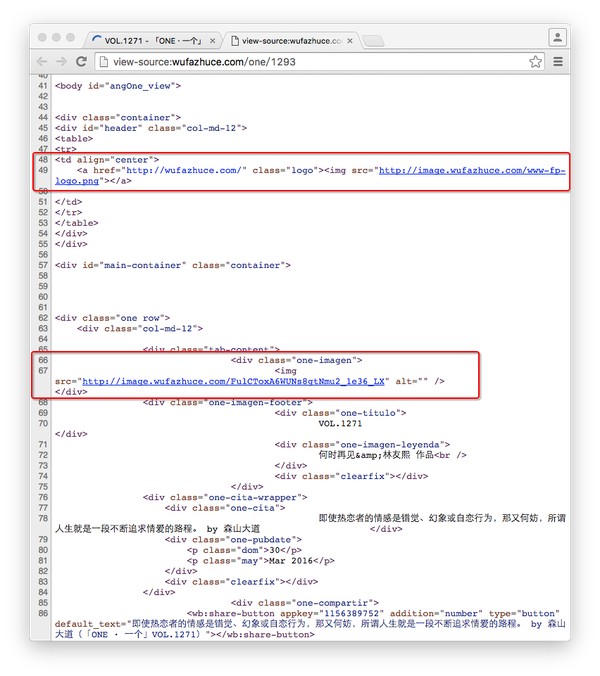Click the browser forward arrow
This screenshot has height=676, width=600.
[x=61, y=61]
